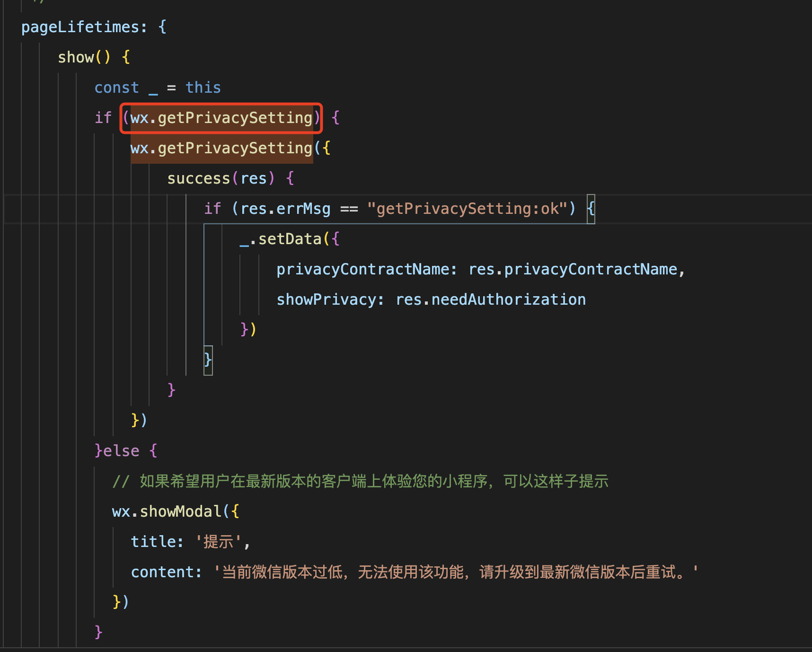Click the privacyContractName key before the colon

click(x=363, y=269)
